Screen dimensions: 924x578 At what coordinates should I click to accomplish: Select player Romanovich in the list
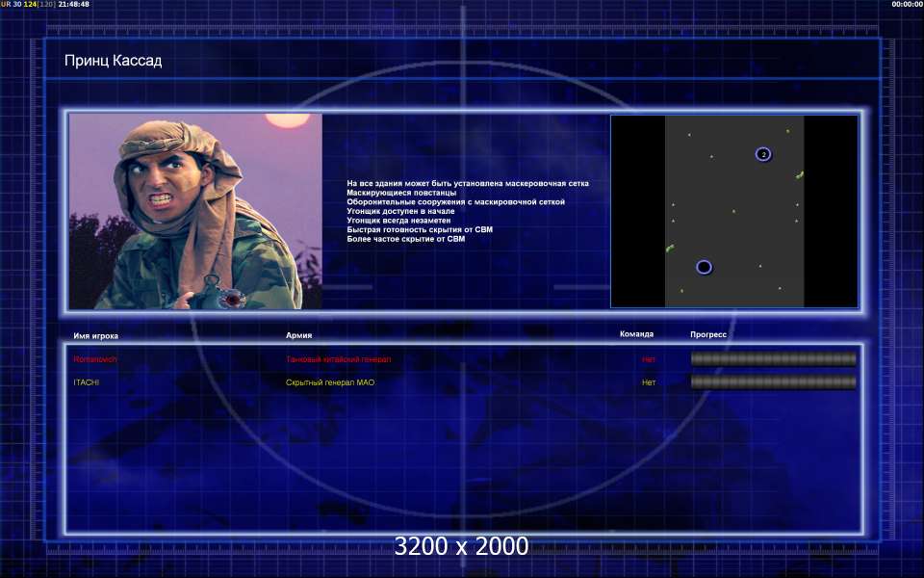pyautogui.click(x=94, y=359)
